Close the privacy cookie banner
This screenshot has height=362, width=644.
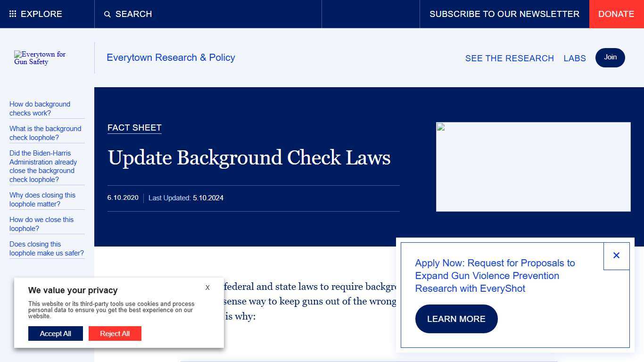coord(207,288)
